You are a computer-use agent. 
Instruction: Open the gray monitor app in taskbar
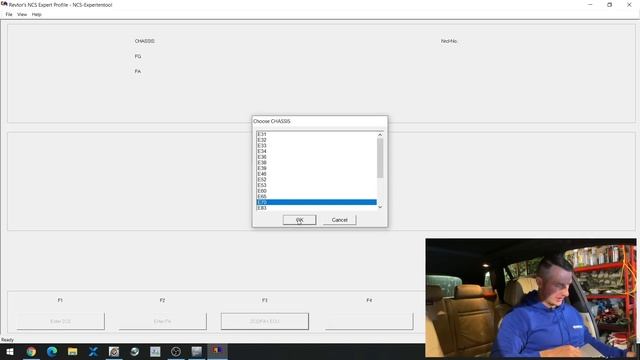pos(197,351)
